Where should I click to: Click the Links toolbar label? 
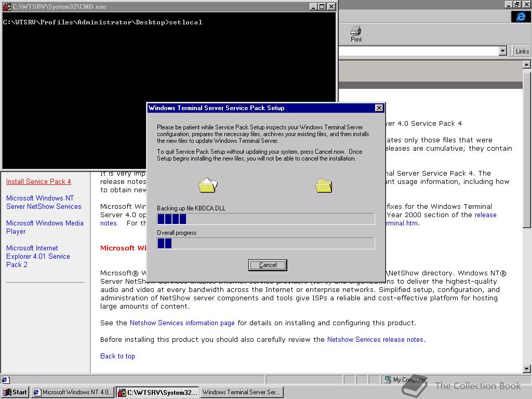[522, 51]
